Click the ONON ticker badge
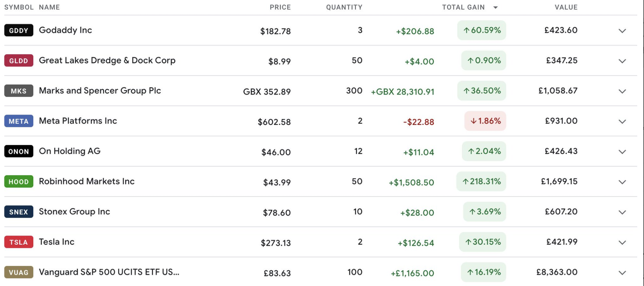 19,151
